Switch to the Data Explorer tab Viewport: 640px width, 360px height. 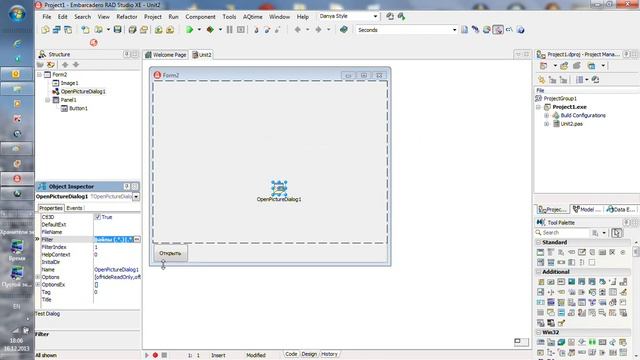click(621, 209)
